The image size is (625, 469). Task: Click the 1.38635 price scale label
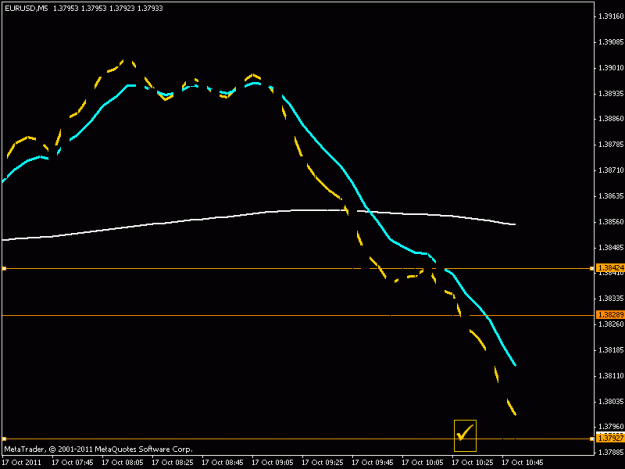coord(611,196)
